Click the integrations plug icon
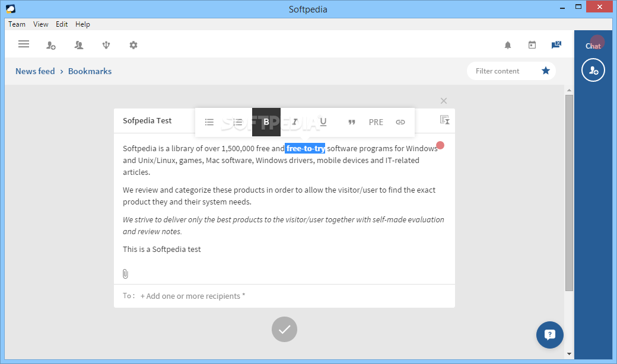The width and height of the screenshot is (617, 364). 106,45
